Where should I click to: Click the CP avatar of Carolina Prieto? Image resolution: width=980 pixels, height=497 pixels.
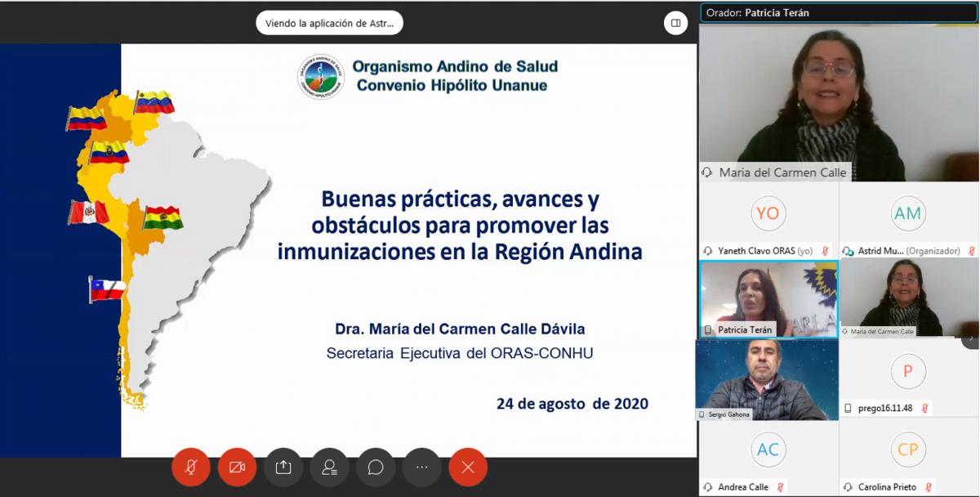[907, 450]
